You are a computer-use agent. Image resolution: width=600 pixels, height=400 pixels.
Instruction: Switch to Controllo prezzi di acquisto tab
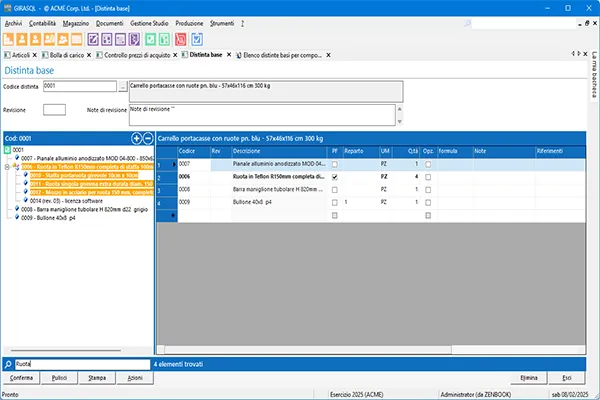coord(137,55)
